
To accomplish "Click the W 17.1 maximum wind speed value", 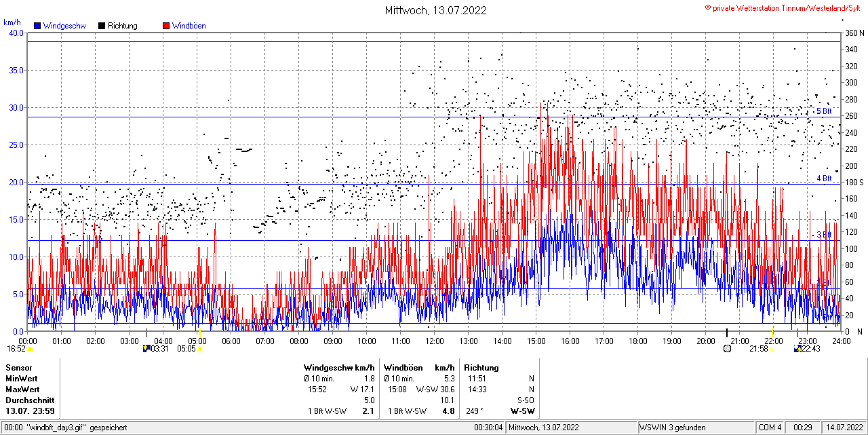I will coord(363,389).
